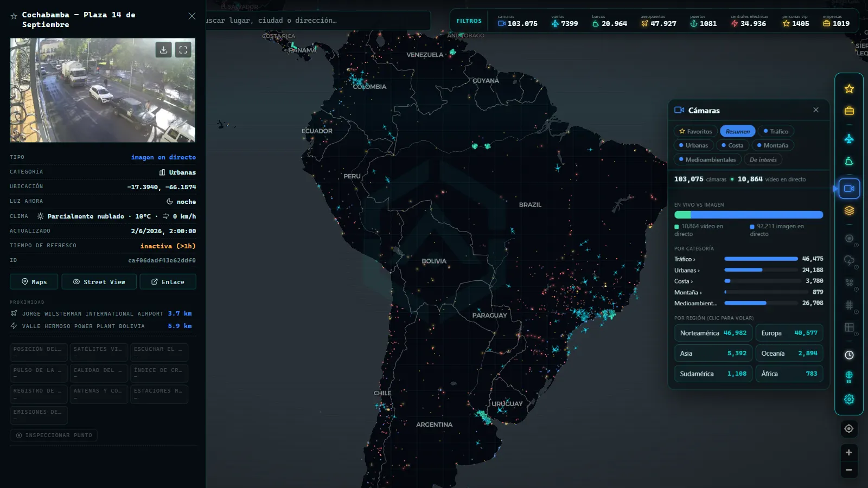
Task: Open the Cochabamba camera preview thumbnail
Action: 103,90
